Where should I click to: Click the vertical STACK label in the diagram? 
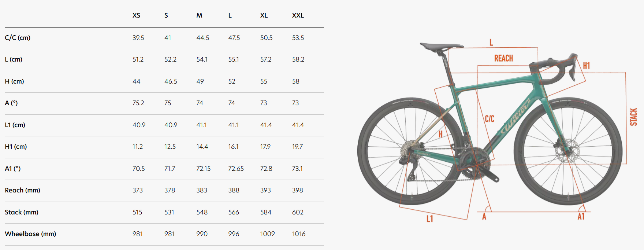click(633, 117)
